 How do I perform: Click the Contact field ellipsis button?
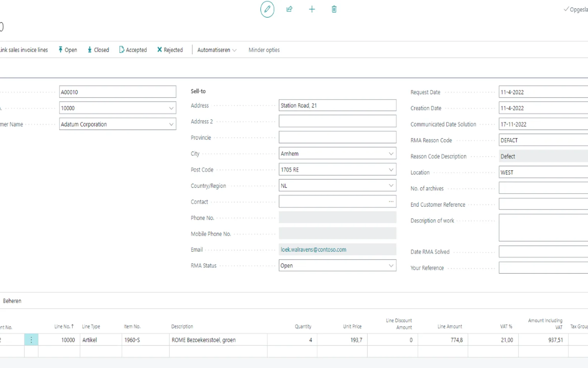tap(391, 202)
